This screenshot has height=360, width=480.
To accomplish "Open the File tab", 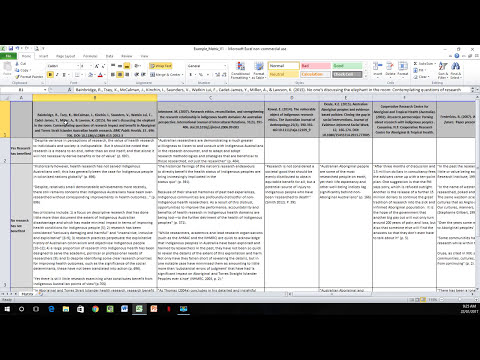I will click(9, 56).
